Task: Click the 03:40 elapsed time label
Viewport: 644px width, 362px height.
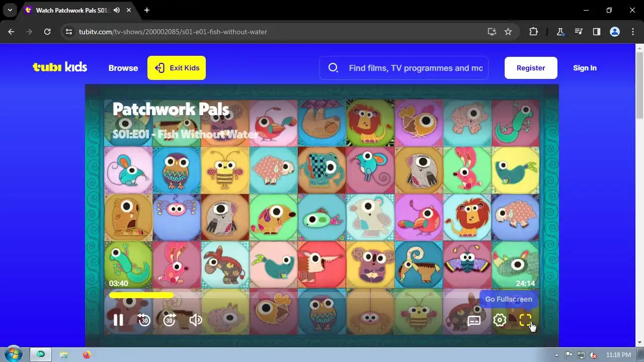Action: point(119,284)
